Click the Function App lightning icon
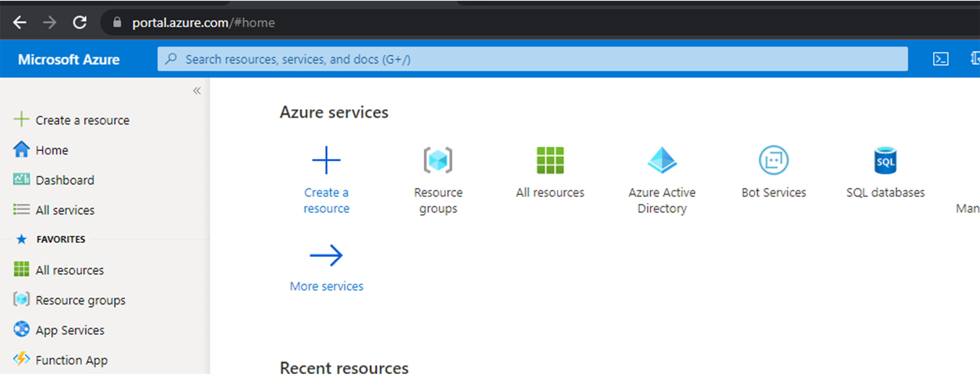This screenshot has height=382, width=980. [21, 358]
